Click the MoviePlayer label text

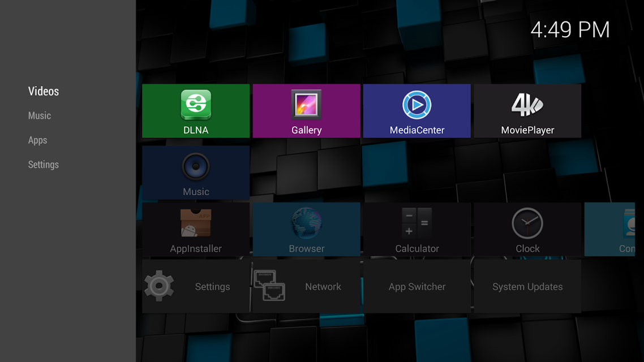527,130
